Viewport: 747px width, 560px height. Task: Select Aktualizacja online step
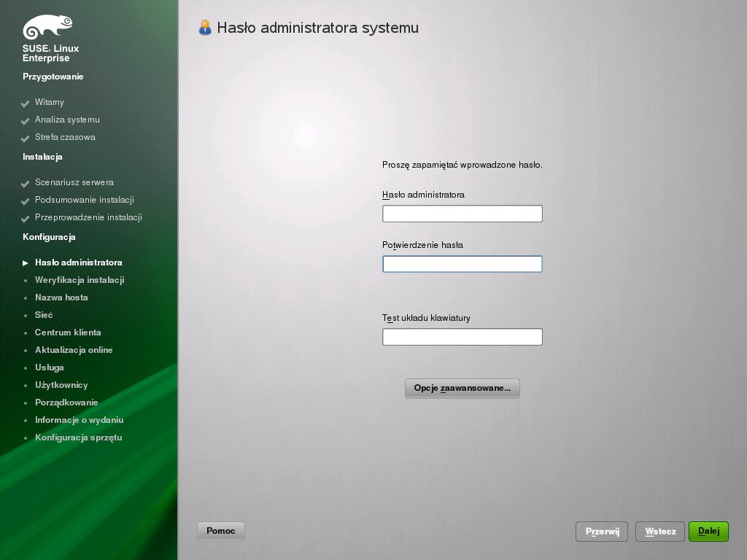point(74,350)
